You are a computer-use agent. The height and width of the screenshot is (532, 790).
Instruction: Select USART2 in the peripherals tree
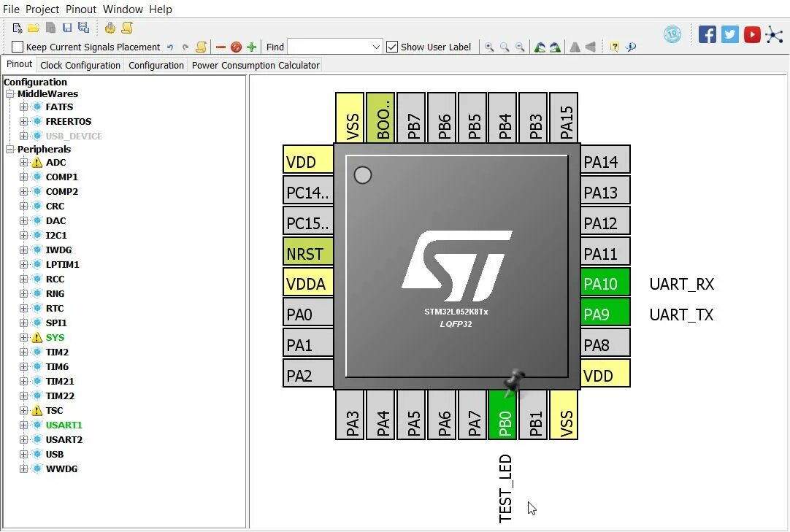[64, 440]
